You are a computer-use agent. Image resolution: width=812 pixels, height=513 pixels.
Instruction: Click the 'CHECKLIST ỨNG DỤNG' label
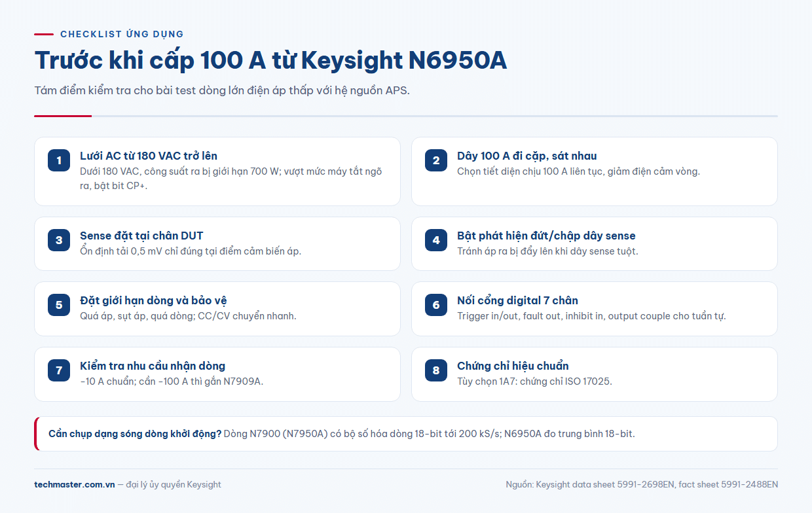122,34
